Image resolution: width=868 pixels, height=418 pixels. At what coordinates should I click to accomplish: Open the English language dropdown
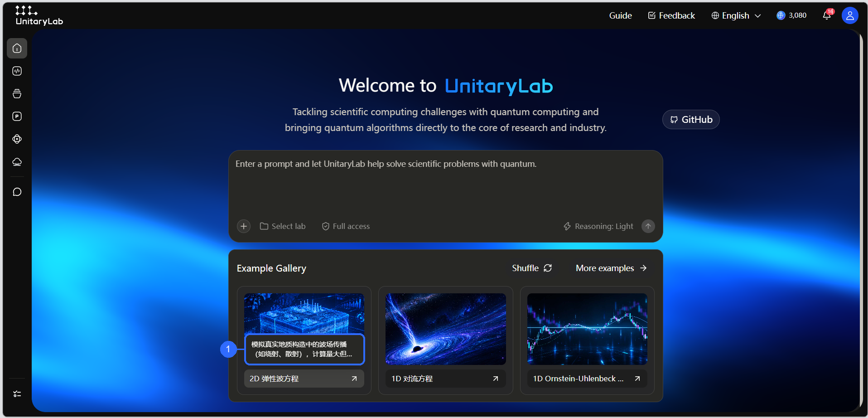[x=736, y=15]
